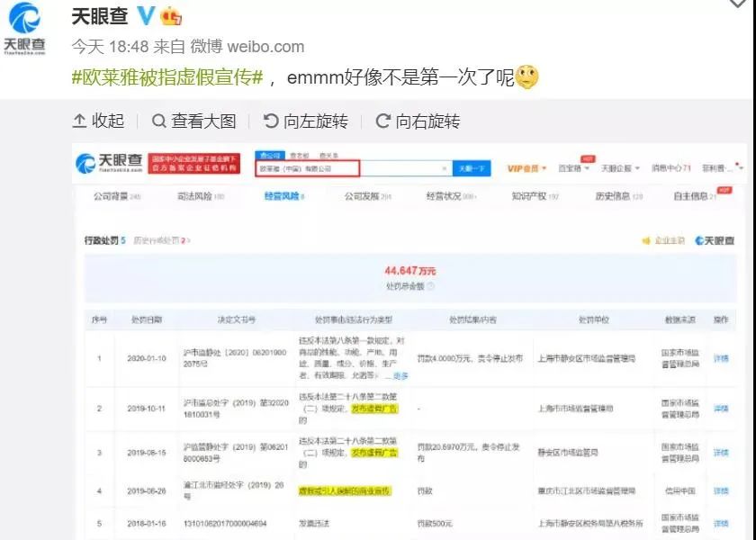
Task: Open the 百宝箱 dropdown
Action: point(574,168)
